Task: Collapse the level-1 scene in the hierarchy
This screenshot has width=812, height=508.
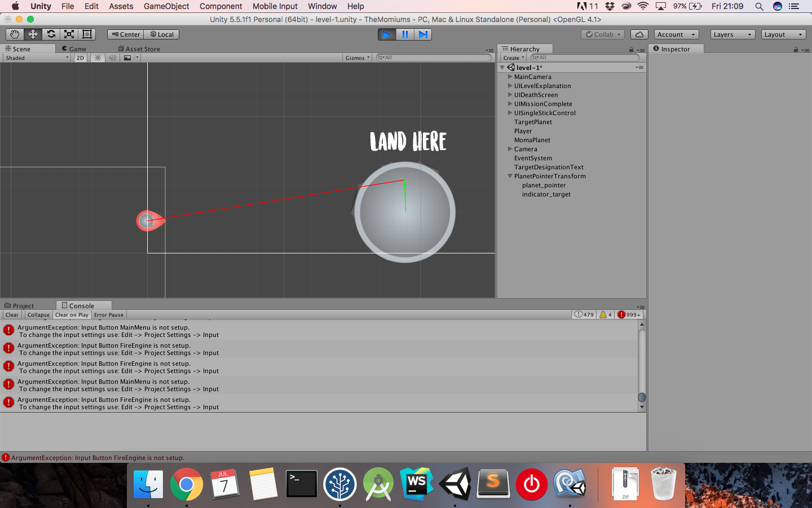Action: point(502,67)
